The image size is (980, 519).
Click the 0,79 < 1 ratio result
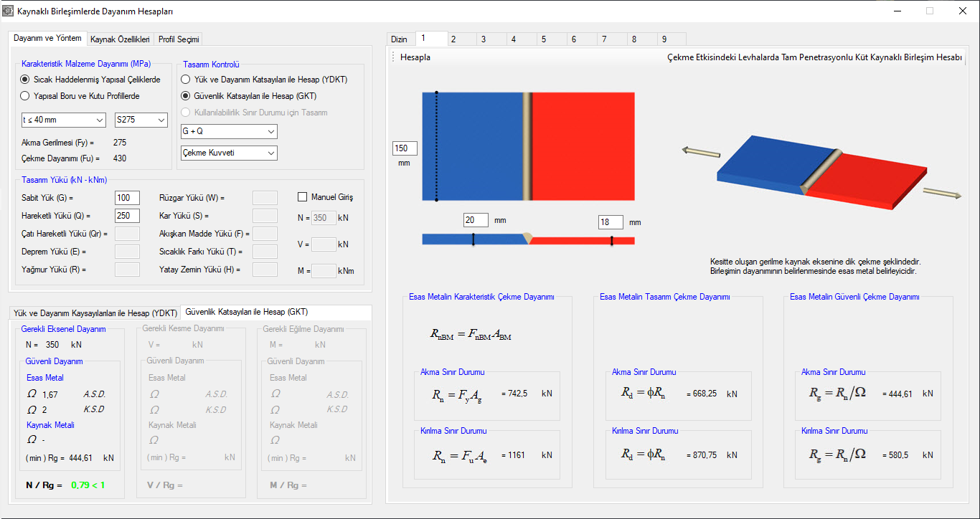point(88,485)
